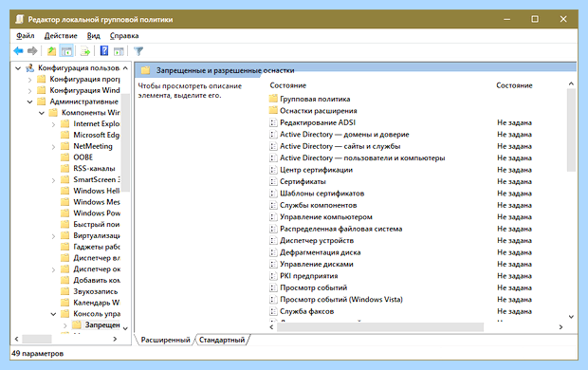The image size is (588, 370).
Task: Click the policy icon beside Управление дисками
Action: click(x=273, y=264)
